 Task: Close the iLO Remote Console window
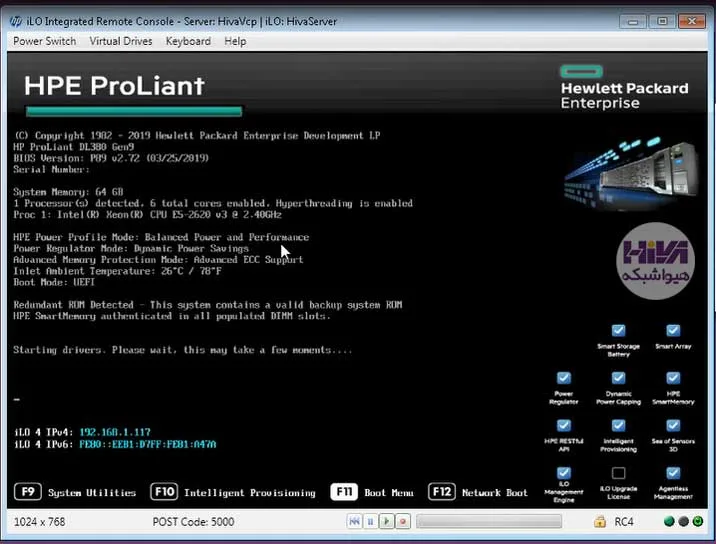click(692, 21)
